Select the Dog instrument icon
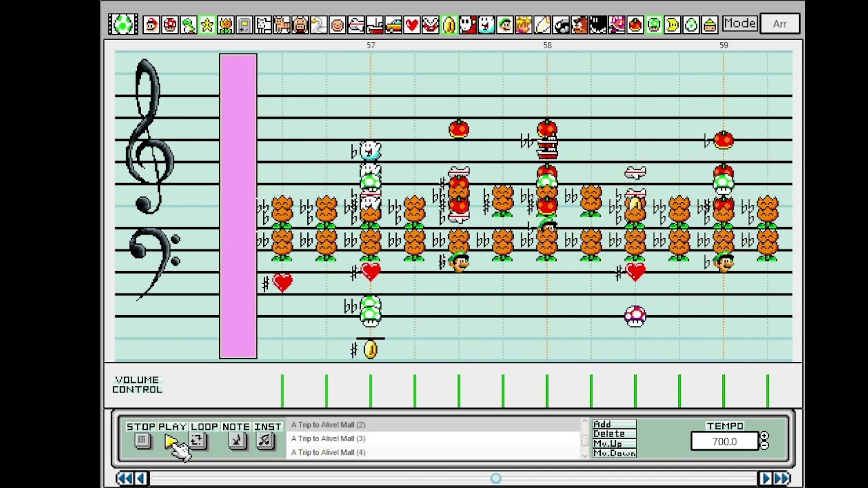The height and width of the screenshot is (488, 868). tap(263, 25)
